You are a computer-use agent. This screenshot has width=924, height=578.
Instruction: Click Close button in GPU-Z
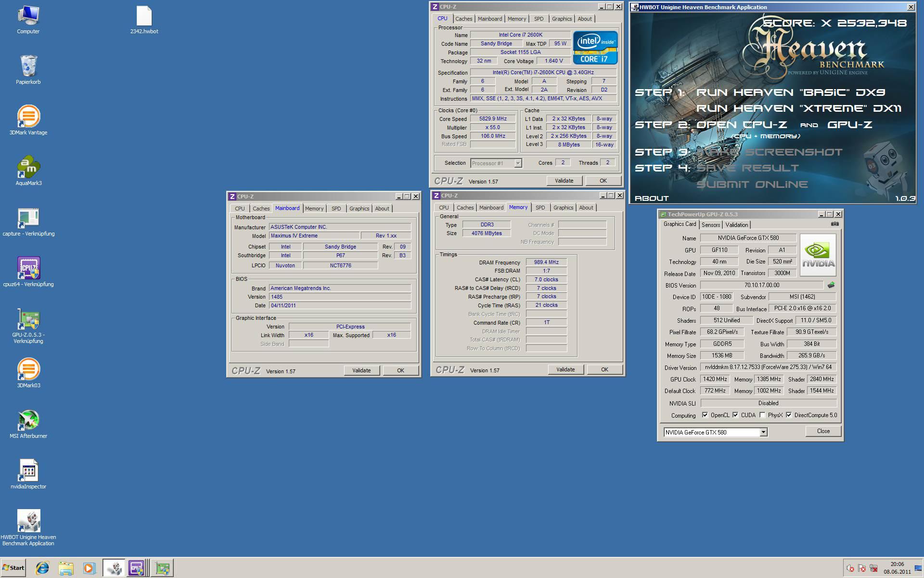[x=823, y=431]
